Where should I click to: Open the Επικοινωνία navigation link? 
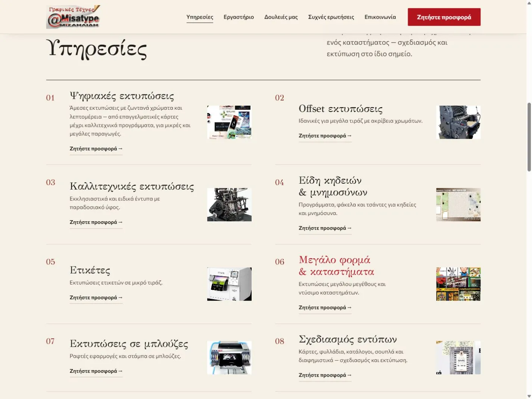[380, 17]
